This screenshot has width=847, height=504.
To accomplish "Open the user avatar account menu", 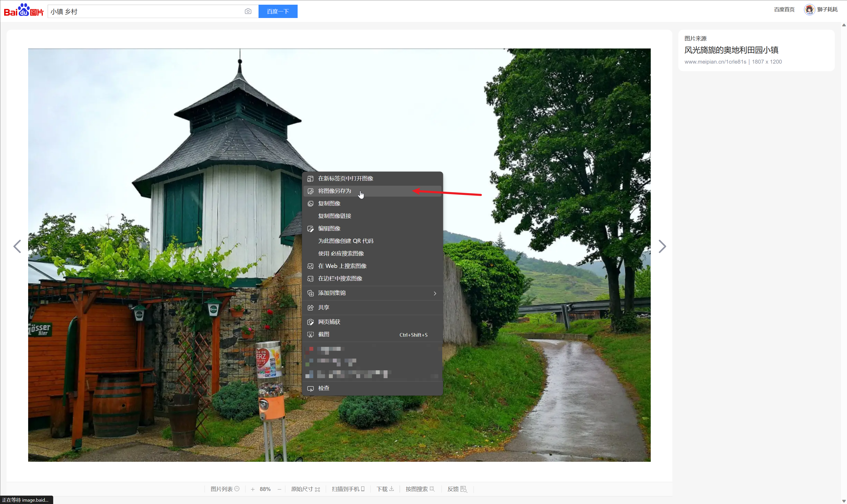I will 809,9.
